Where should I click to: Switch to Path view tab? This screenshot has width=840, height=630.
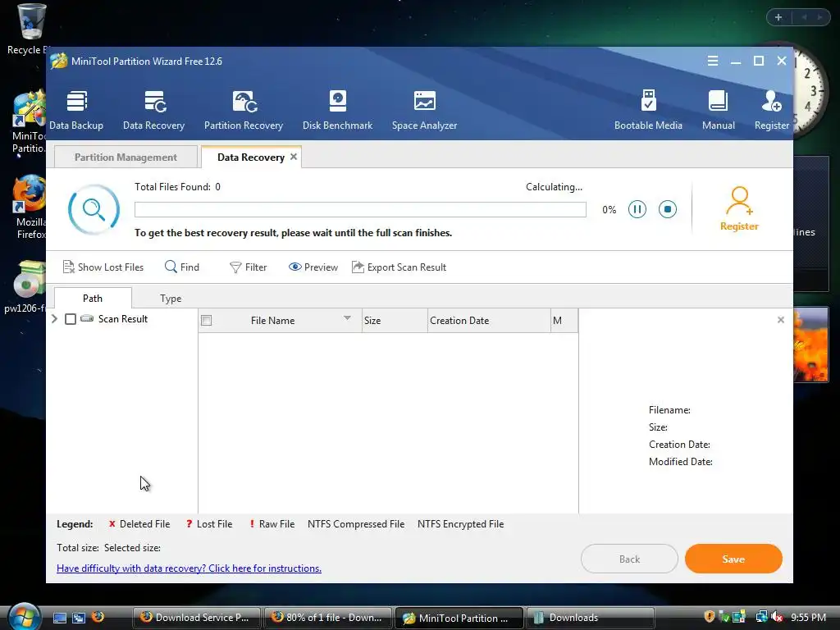point(93,298)
